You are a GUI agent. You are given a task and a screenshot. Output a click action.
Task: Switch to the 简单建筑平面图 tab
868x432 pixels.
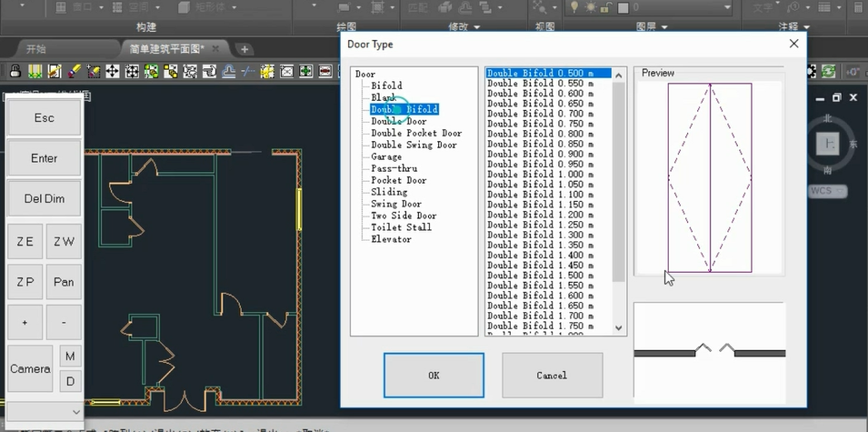tap(167, 49)
